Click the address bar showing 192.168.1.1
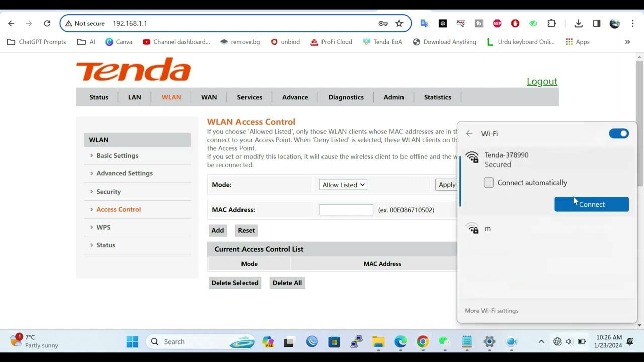Screen dimensions: 644x362 coord(235,23)
